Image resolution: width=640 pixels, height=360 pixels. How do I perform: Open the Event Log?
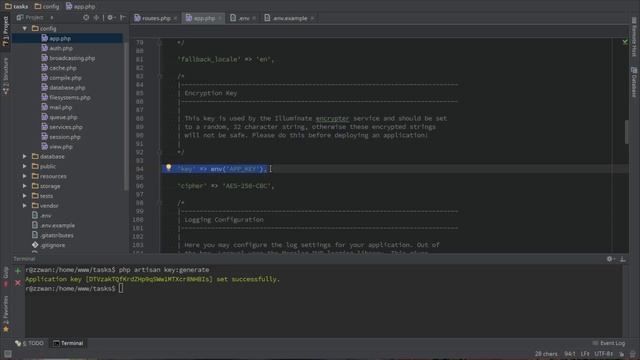(x=609, y=343)
